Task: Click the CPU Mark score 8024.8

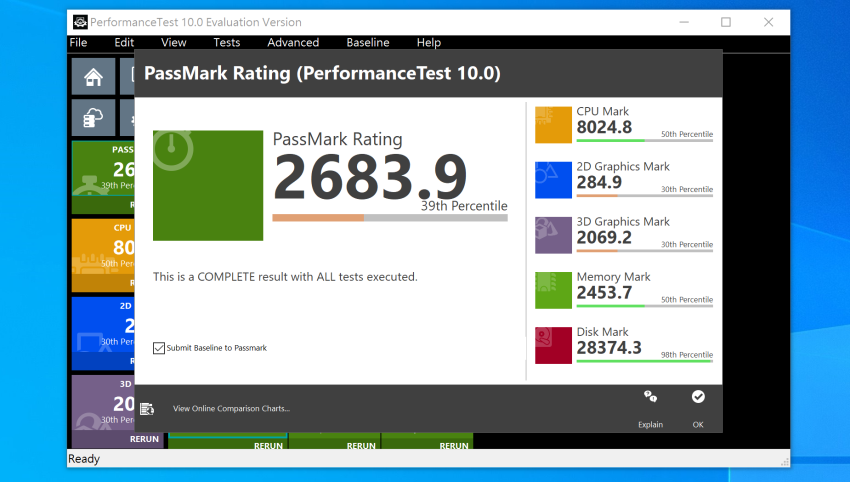Action: (604, 127)
